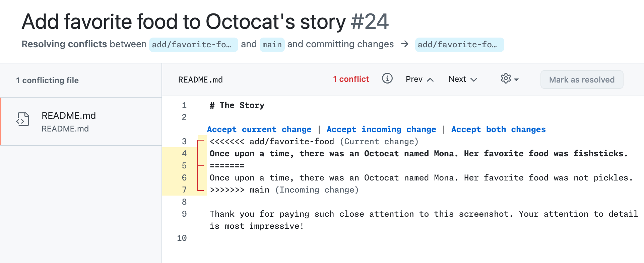Click the not pickles line in editor

click(421, 178)
